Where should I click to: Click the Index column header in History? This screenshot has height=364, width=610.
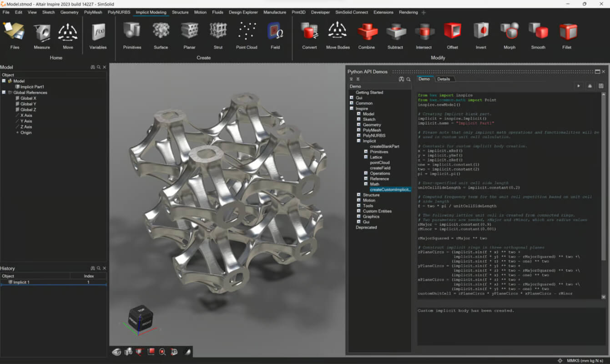tap(89, 276)
